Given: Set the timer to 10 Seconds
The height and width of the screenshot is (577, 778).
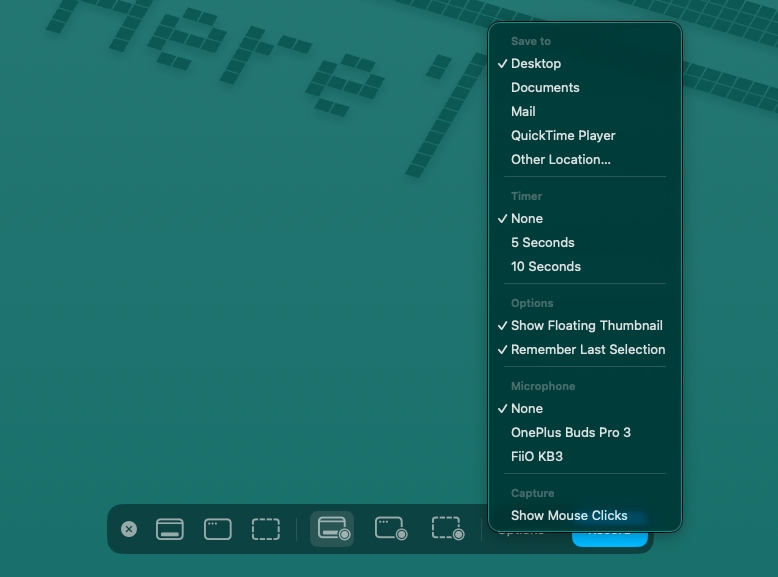Looking at the screenshot, I should [x=545, y=266].
